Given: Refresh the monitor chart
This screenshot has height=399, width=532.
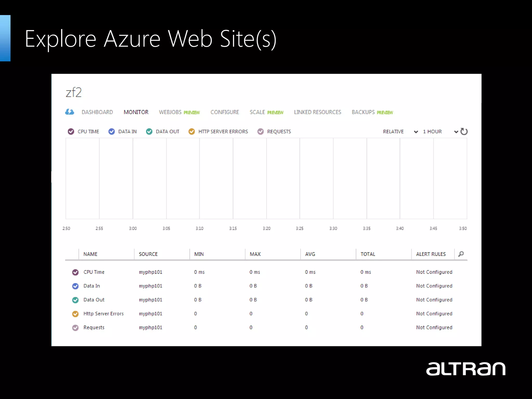Looking at the screenshot, I should coord(464,131).
